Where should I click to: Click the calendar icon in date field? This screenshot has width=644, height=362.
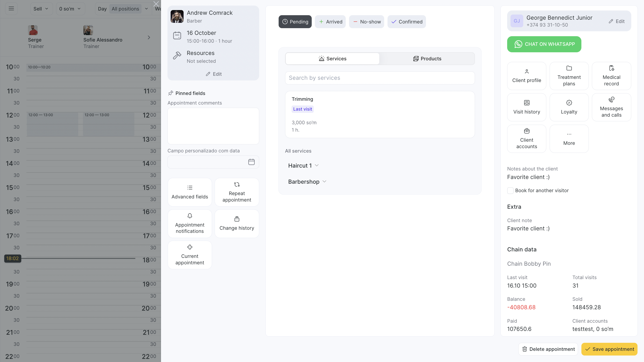(251, 162)
